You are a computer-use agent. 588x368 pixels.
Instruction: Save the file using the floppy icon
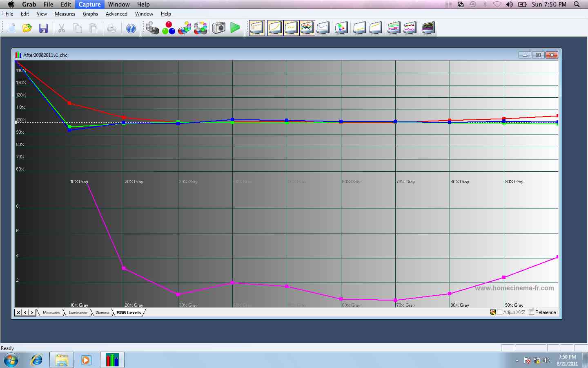click(43, 28)
